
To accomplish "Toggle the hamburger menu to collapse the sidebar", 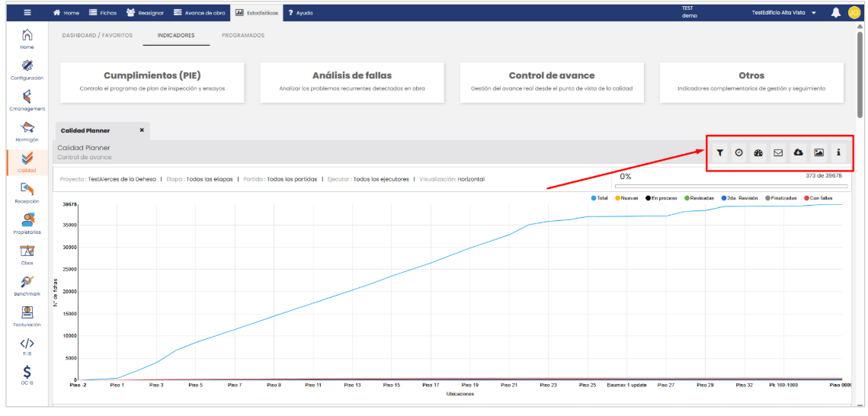I will tap(27, 13).
